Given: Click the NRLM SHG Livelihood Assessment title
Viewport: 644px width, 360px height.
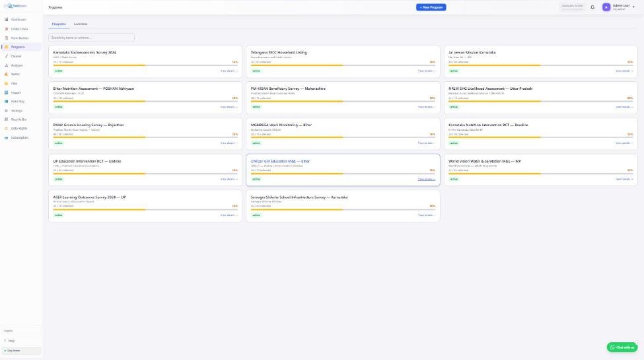Looking at the screenshot, I should 490,89.
